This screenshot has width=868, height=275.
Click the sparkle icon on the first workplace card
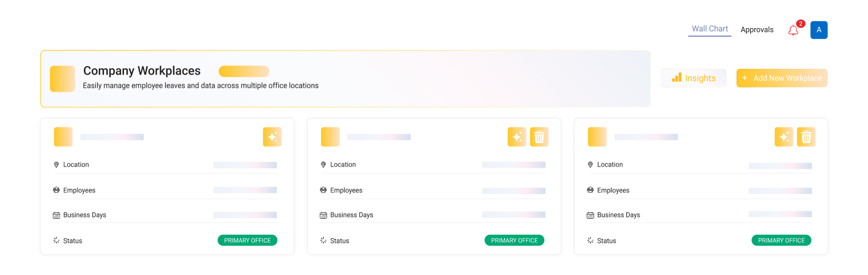coord(272,137)
